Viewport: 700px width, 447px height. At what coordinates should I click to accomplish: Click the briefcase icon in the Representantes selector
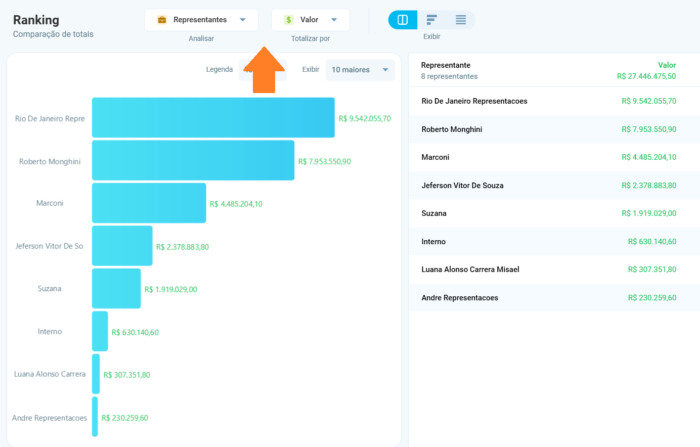click(162, 20)
